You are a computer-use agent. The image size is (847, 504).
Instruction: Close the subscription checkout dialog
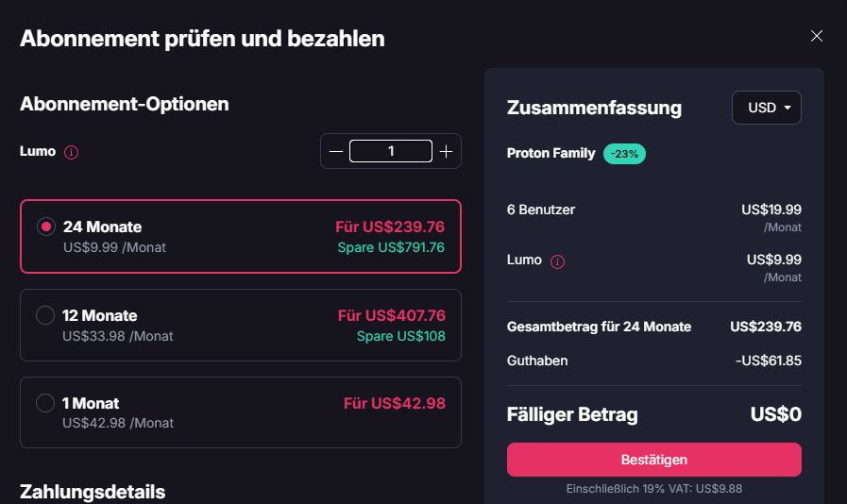coord(817,37)
